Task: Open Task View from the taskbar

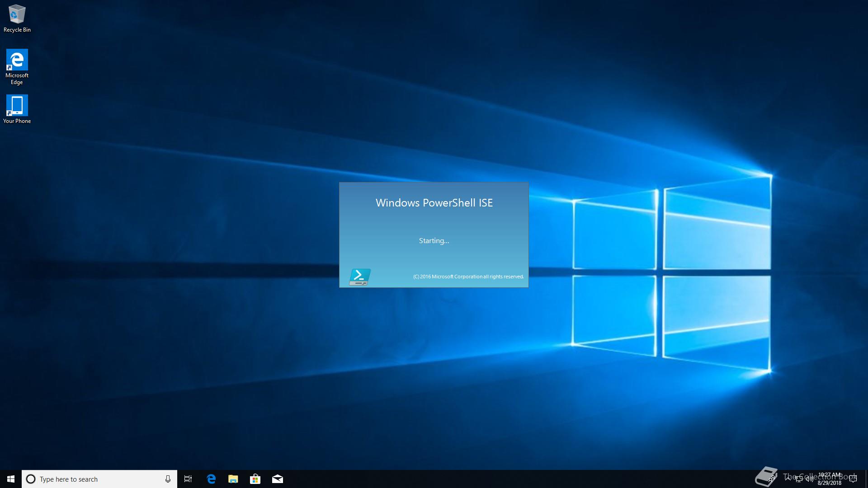Action: click(188, 479)
